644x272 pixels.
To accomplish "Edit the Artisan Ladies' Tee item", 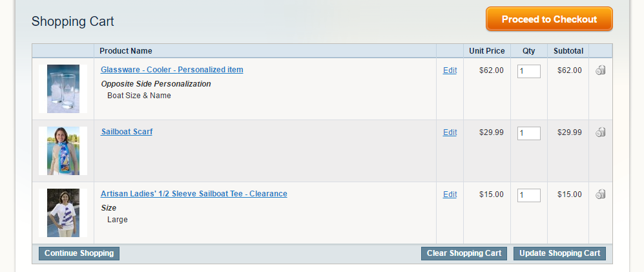I will (x=450, y=194).
